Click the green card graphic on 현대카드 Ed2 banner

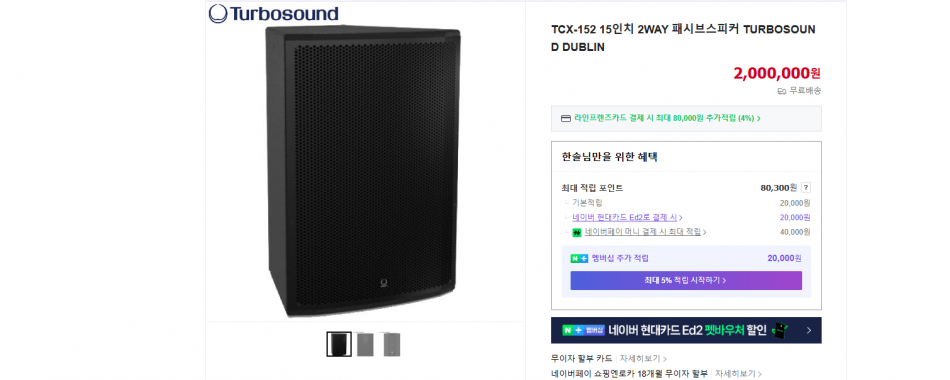780,331
